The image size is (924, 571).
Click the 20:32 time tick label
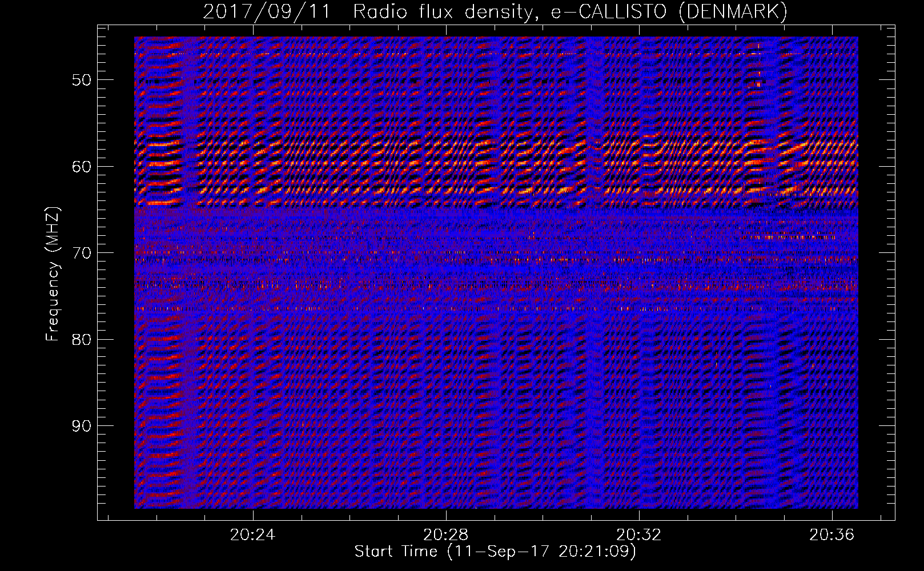click(638, 534)
